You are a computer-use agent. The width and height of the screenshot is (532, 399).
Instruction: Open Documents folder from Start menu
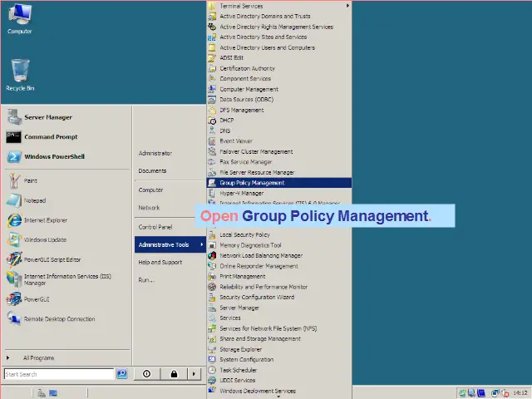170,170
